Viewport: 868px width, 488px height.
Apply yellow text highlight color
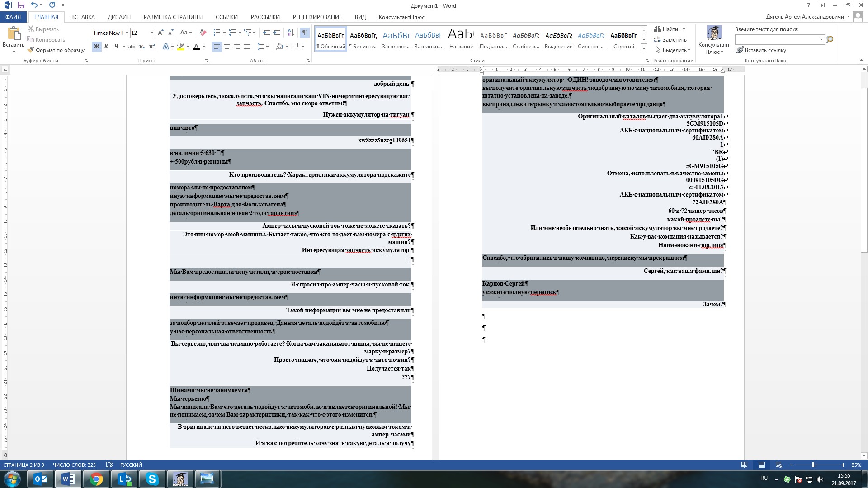pos(181,47)
